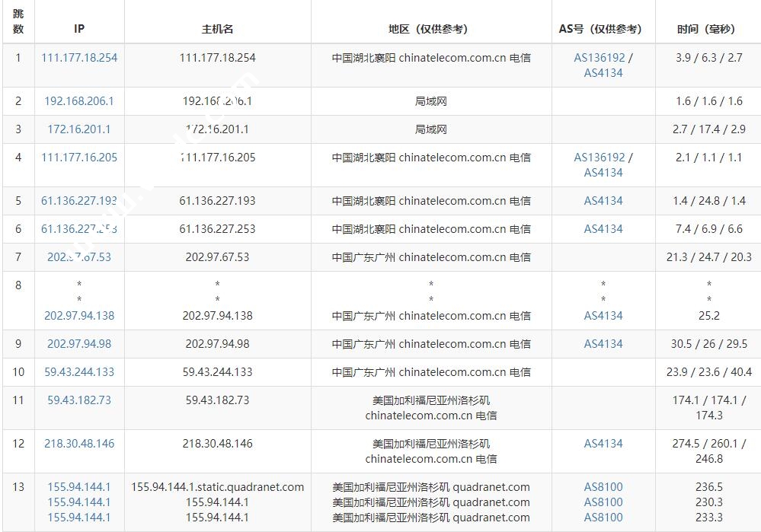Select 局域网 region in hop 3
Screen dimensions: 761x532
(431, 129)
